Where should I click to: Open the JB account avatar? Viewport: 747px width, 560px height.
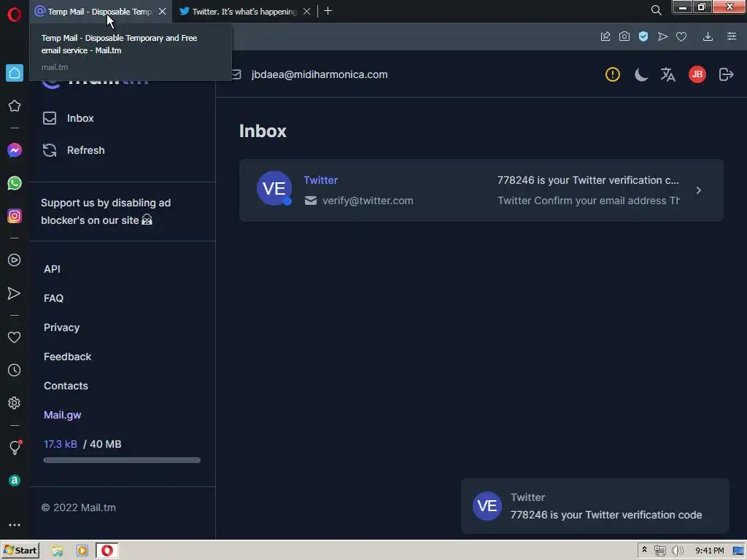pos(697,74)
